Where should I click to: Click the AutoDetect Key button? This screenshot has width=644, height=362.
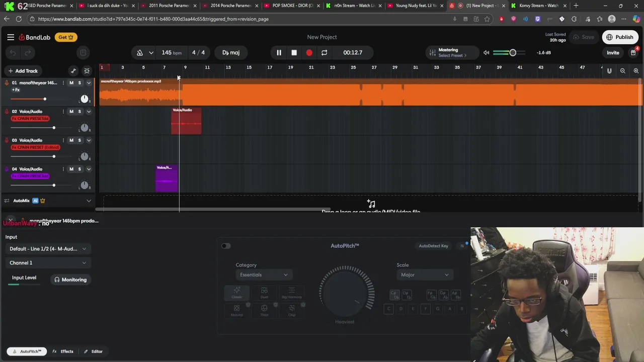pos(433,246)
